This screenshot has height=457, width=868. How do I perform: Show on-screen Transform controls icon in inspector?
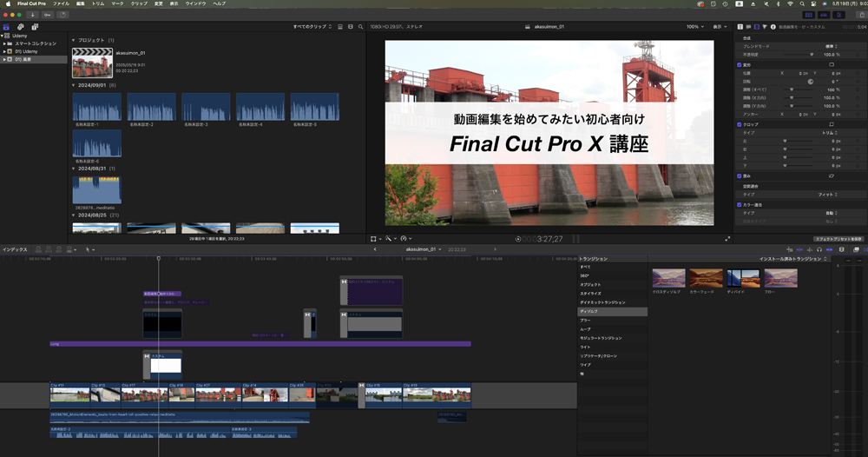tap(832, 65)
